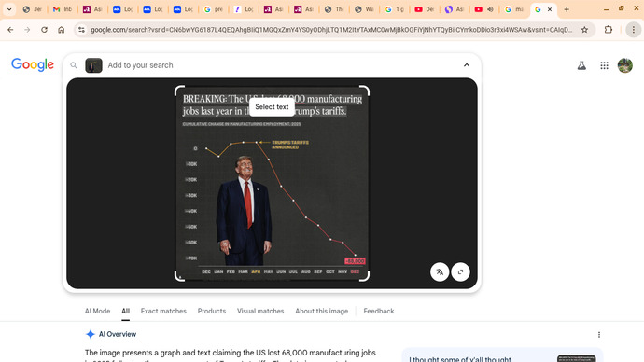Open the Extensions puzzle icon
644x362 pixels.
tap(609, 30)
